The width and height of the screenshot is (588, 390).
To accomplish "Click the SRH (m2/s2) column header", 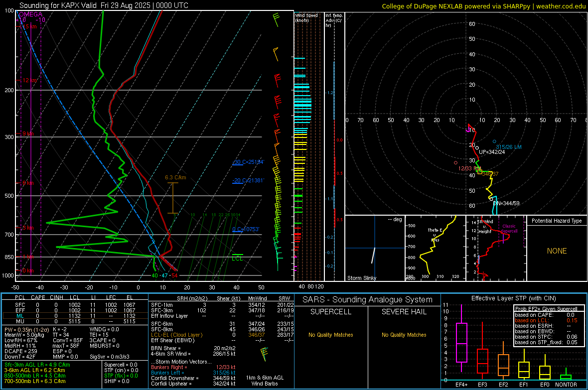I will (x=192, y=298).
